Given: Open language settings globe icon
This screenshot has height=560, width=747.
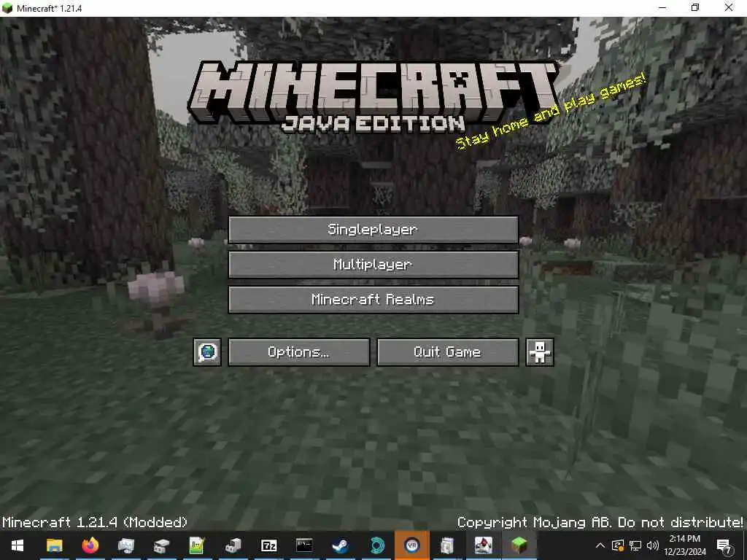Looking at the screenshot, I should click(x=207, y=352).
